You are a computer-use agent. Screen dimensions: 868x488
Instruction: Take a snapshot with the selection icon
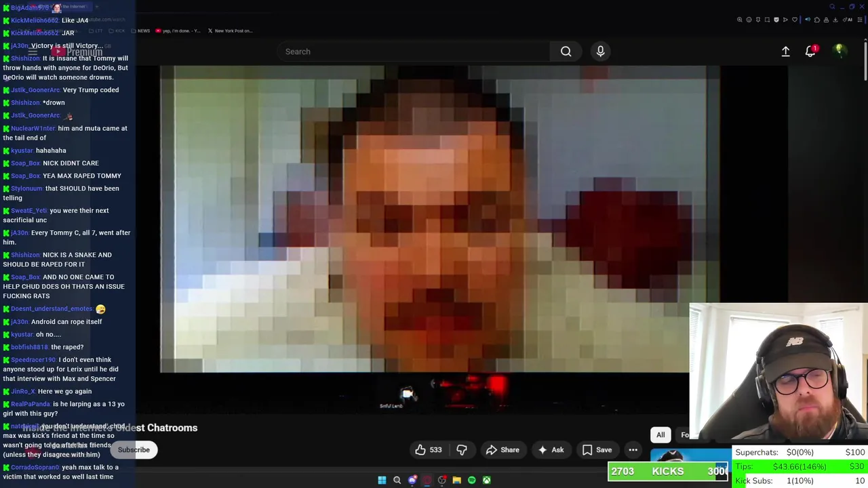pyautogui.click(x=767, y=20)
